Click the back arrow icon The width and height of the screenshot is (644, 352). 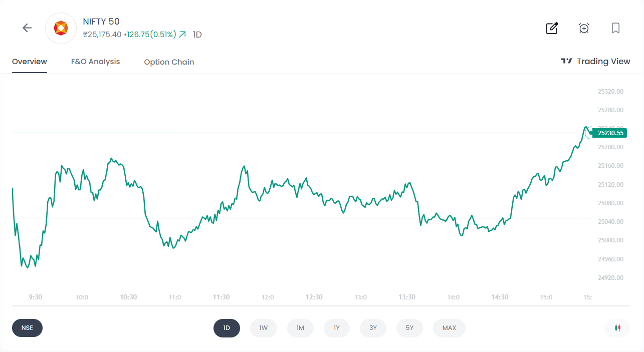[27, 28]
